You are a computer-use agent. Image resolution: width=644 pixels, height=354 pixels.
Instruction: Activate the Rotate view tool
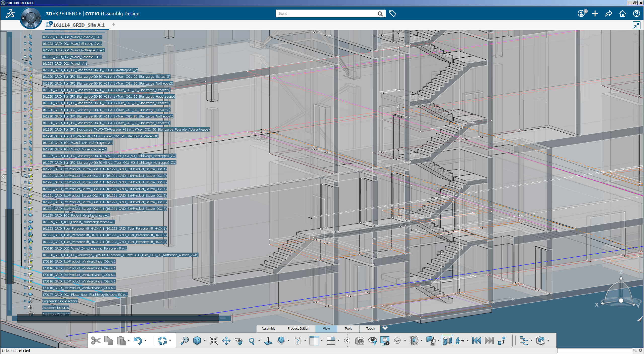[x=239, y=340]
